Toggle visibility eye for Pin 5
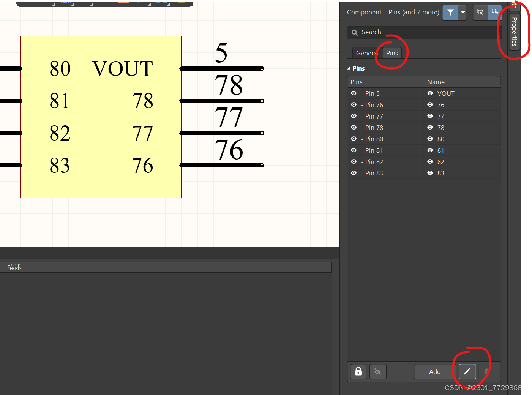Screen dimensions: 532x395 click(354, 93)
